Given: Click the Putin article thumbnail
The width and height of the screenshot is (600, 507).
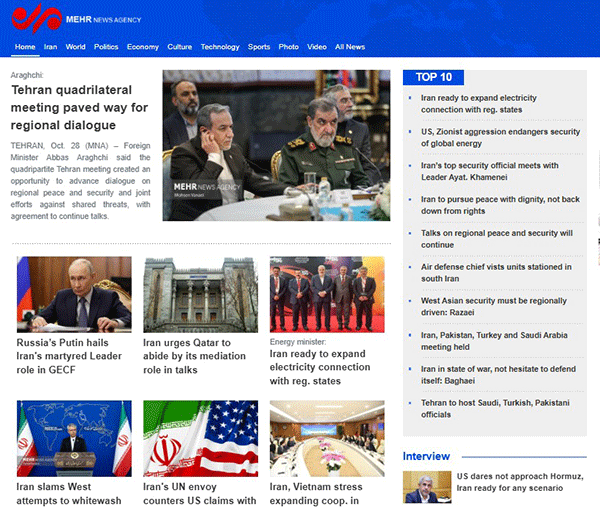Looking at the screenshot, I should (x=74, y=294).
